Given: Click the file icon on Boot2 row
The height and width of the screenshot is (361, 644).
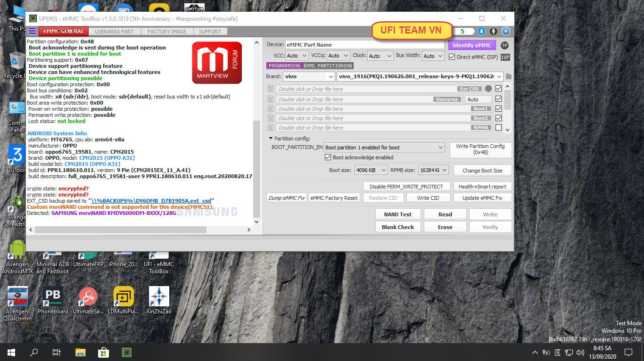Looking at the screenshot, I should click(x=271, y=118).
